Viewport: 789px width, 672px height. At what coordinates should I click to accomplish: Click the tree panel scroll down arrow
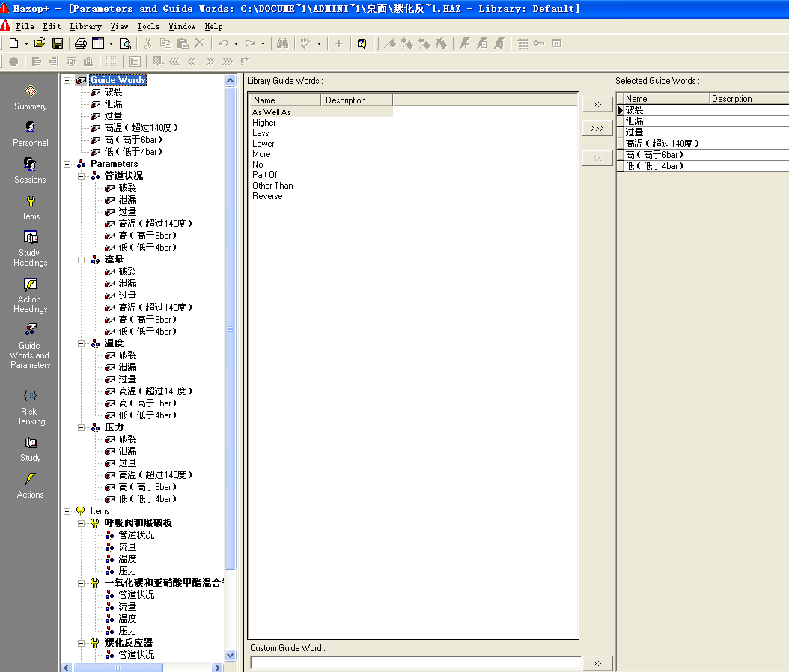click(x=230, y=655)
